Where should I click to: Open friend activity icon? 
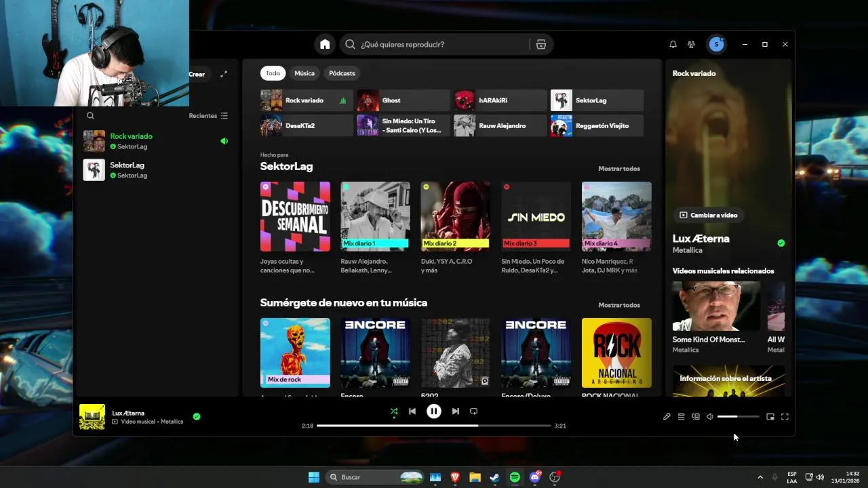pos(691,44)
